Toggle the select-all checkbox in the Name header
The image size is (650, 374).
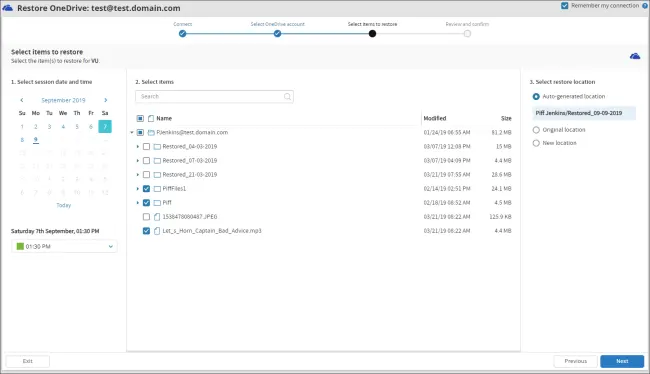point(140,119)
